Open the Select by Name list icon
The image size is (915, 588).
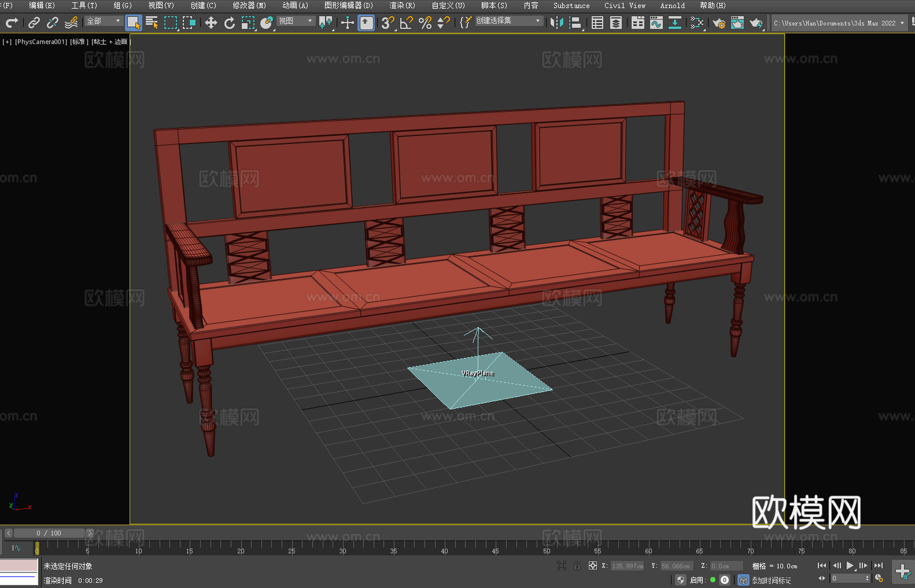(x=152, y=23)
